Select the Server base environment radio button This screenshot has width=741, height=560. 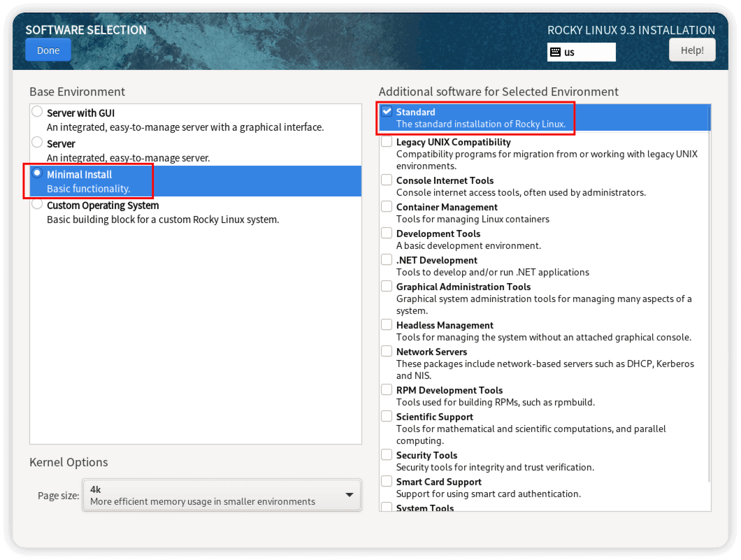click(x=37, y=142)
